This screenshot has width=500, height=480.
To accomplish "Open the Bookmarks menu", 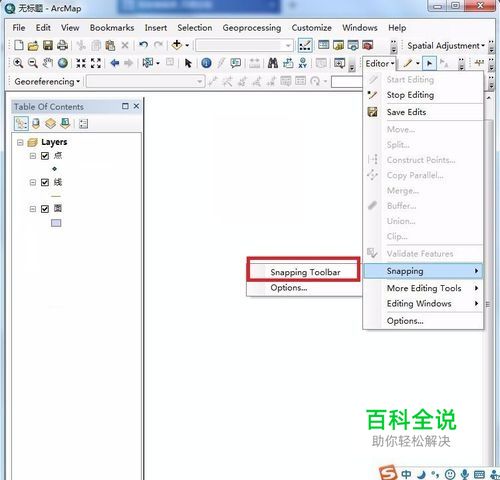I will point(112,28).
